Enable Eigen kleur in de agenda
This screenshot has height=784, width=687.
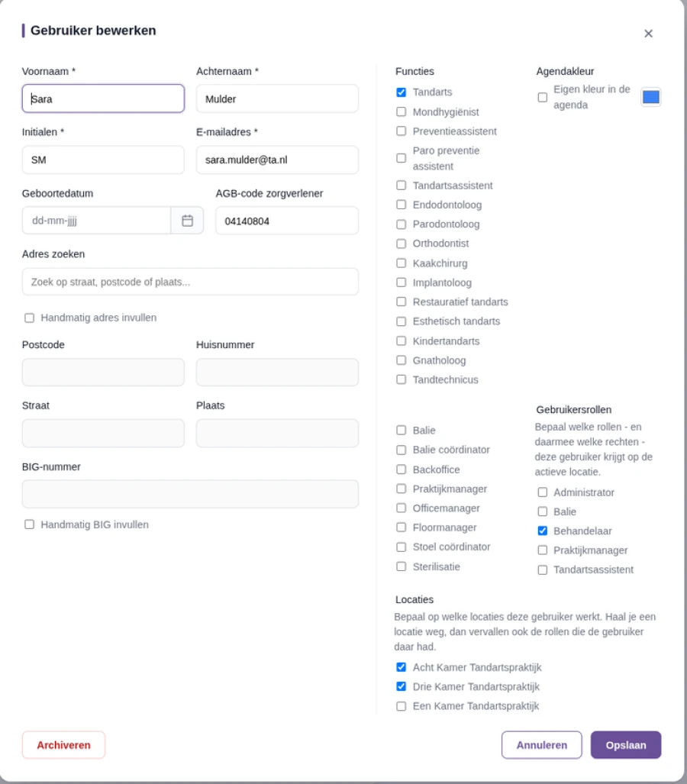pos(543,97)
